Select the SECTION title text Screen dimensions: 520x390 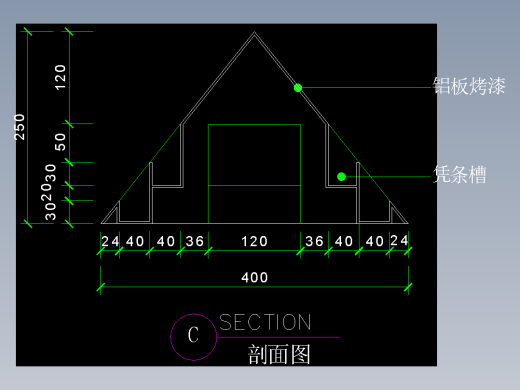click(265, 322)
